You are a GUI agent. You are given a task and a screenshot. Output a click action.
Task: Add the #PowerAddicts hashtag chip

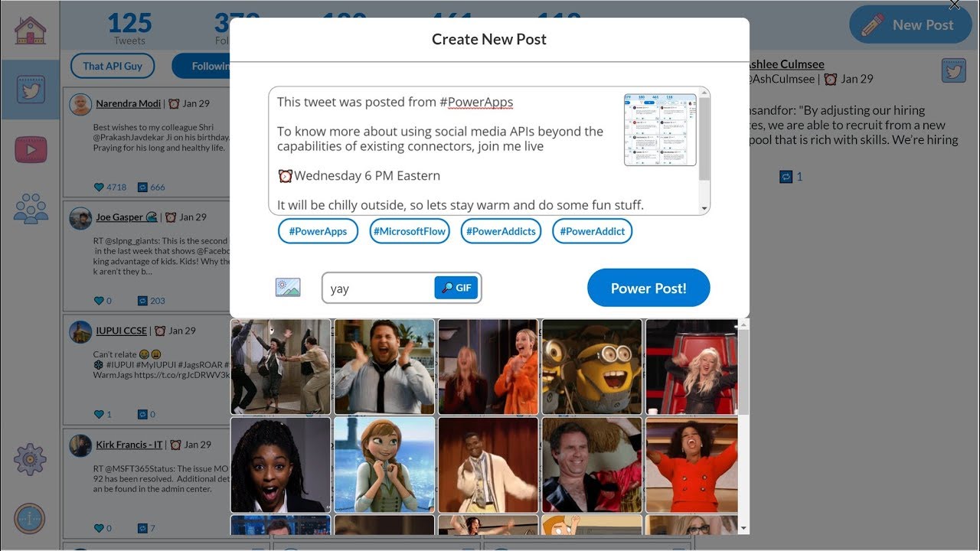[501, 231]
